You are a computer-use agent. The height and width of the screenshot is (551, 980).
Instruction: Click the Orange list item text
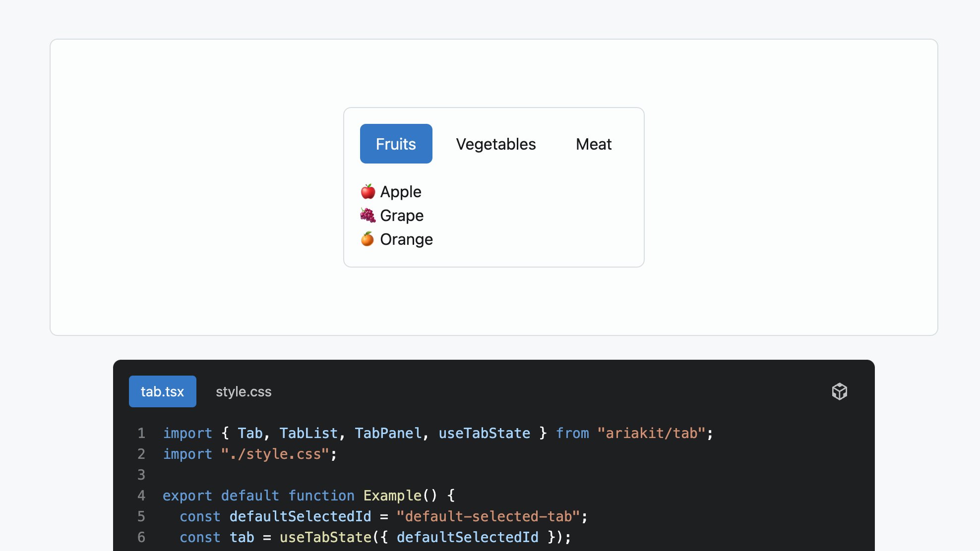point(406,239)
